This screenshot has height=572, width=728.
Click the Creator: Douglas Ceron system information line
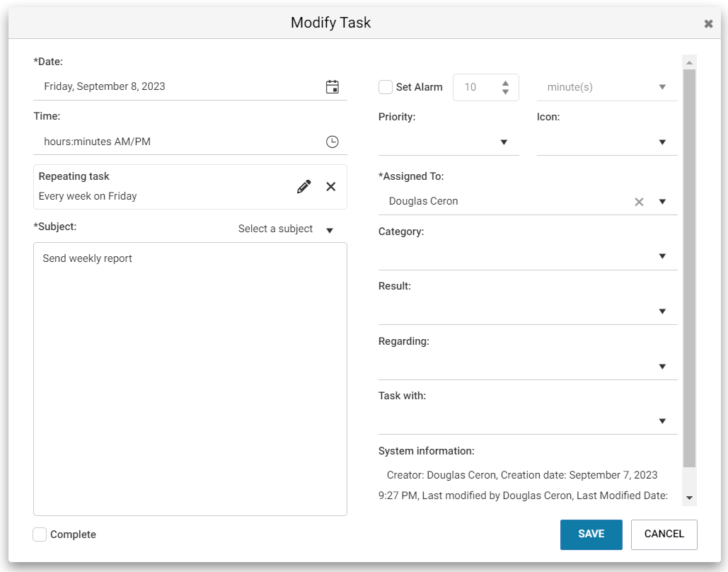point(522,475)
